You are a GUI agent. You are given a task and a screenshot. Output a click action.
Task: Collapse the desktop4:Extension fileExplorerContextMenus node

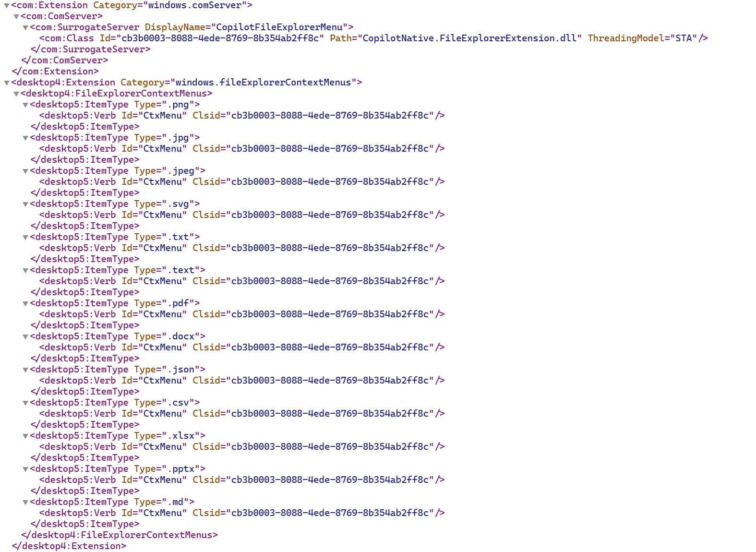[x=7, y=83]
